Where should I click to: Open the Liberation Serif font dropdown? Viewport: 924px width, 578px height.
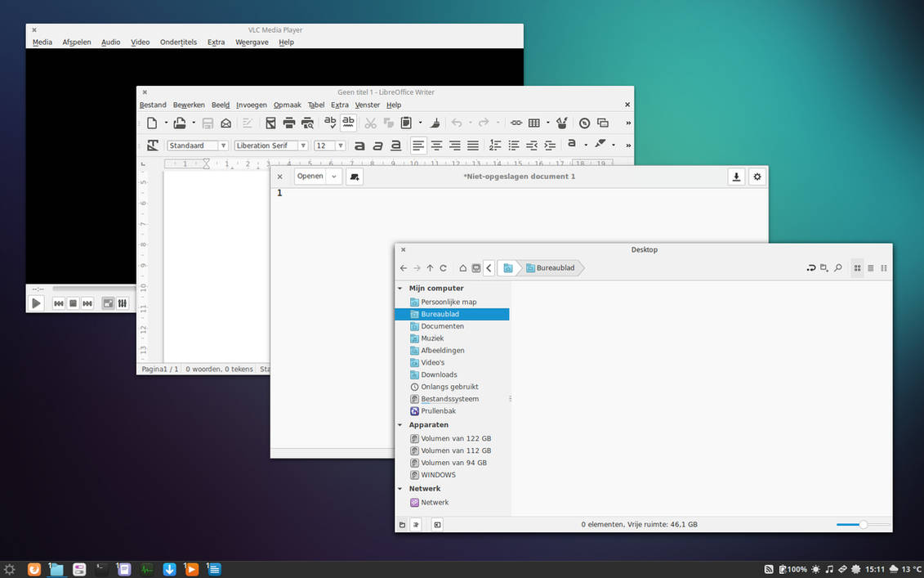[x=303, y=146]
